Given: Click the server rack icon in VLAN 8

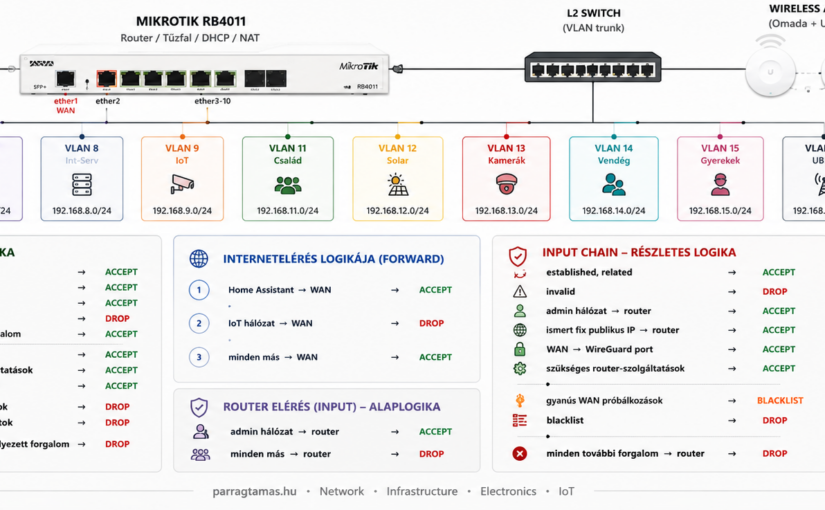Looking at the screenshot, I should [x=82, y=185].
